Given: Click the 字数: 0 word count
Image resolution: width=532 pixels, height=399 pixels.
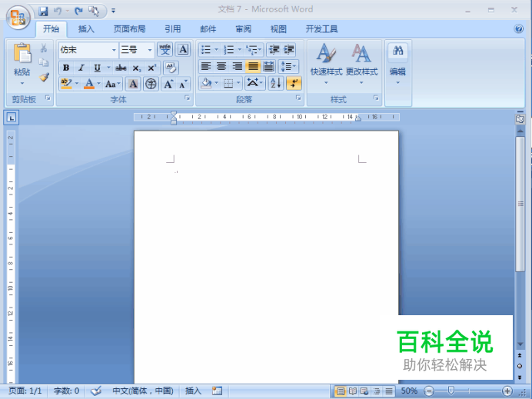Looking at the screenshot, I should [66, 391].
